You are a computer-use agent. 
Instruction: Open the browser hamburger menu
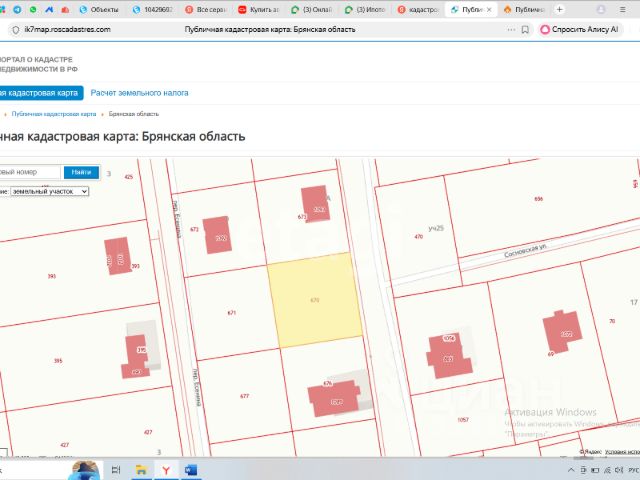[622, 9]
